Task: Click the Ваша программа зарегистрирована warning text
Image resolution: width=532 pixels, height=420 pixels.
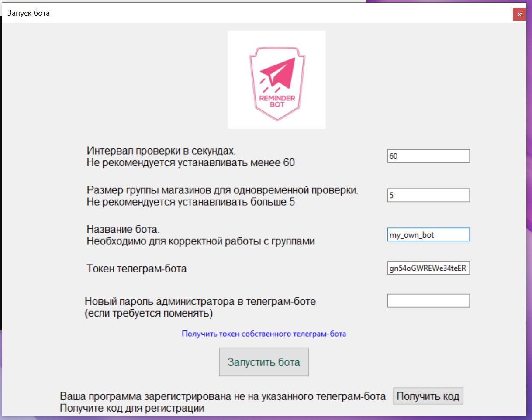Action: tap(223, 396)
